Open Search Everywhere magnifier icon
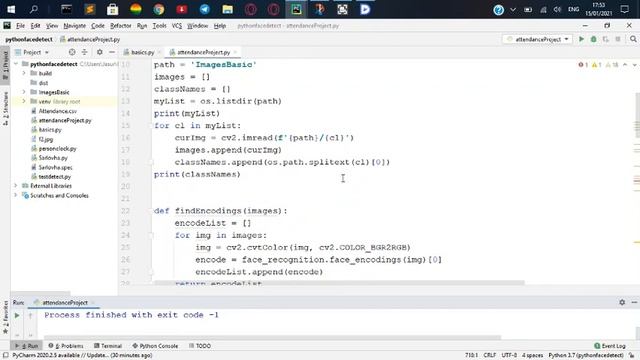 tap(633, 39)
